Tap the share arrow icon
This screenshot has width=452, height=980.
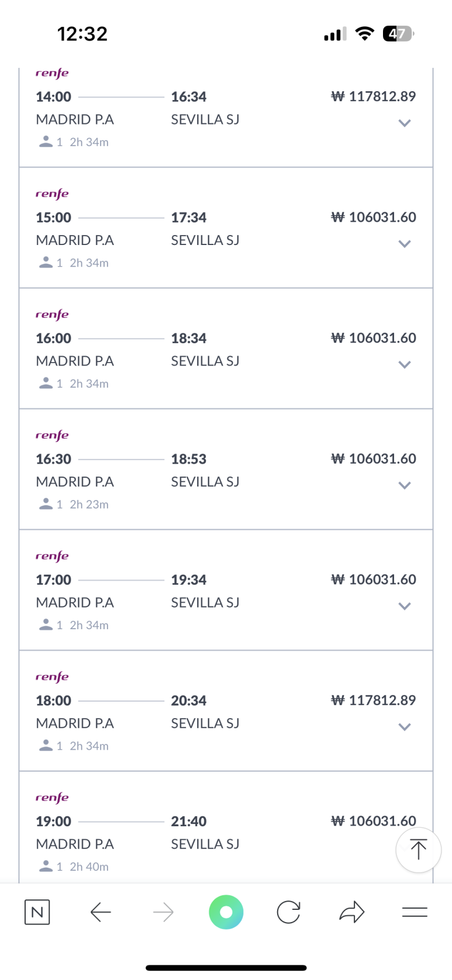pyautogui.click(x=352, y=912)
